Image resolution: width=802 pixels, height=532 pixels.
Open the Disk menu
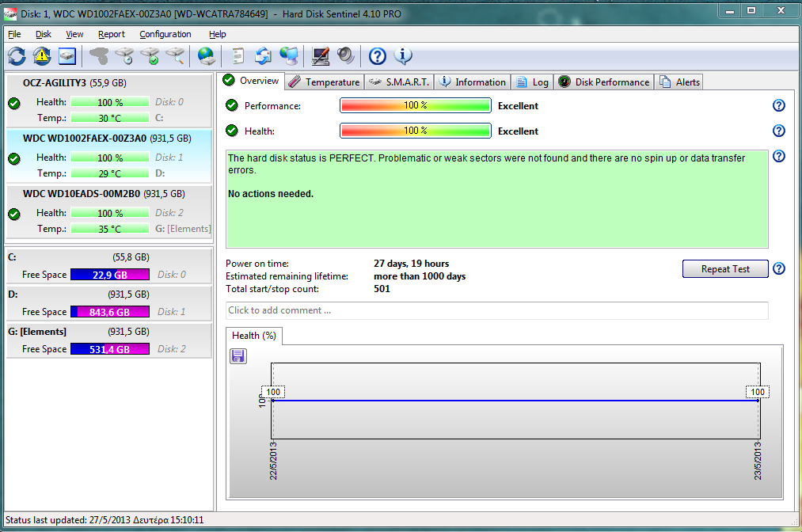[x=43, y=34]
